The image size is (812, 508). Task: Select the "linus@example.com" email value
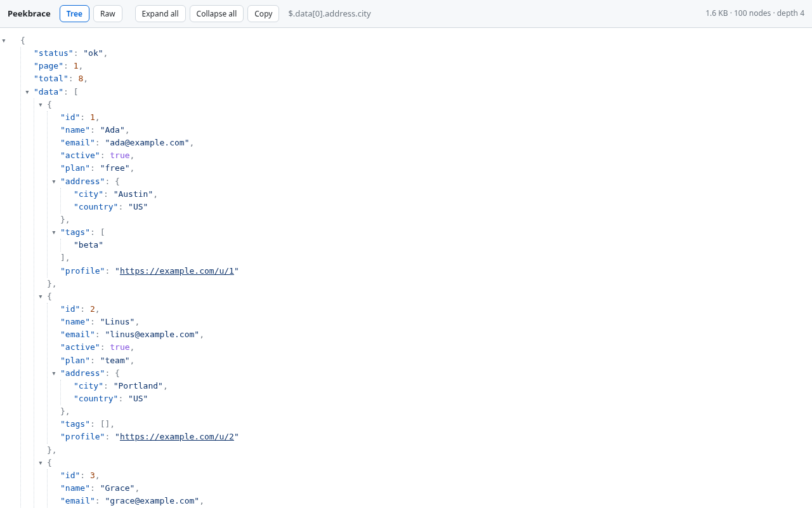(x=152, y=335)
